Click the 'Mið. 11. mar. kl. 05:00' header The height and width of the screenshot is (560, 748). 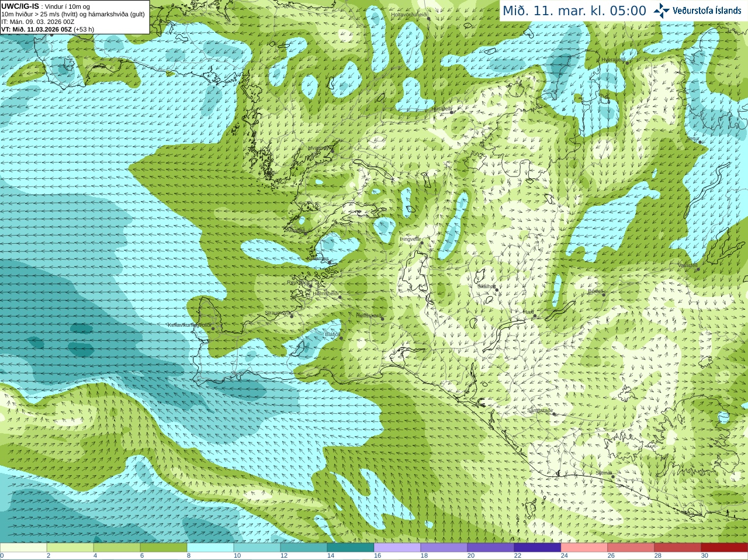[574, 11]
